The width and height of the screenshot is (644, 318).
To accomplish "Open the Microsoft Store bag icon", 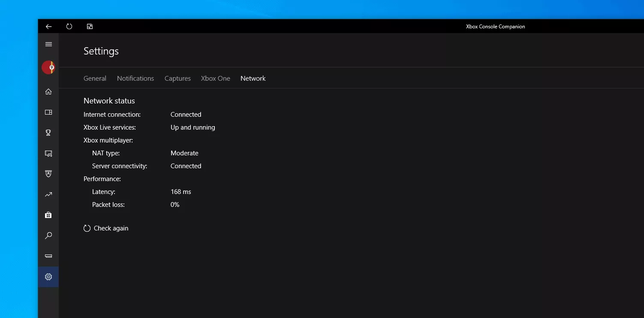I will (x=48, y=215).
